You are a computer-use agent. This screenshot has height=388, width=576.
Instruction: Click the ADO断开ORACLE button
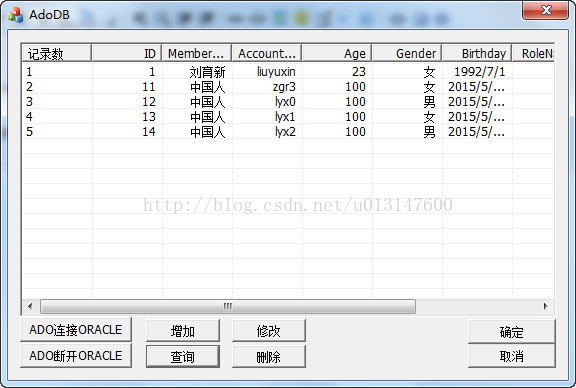pos(76,355)
